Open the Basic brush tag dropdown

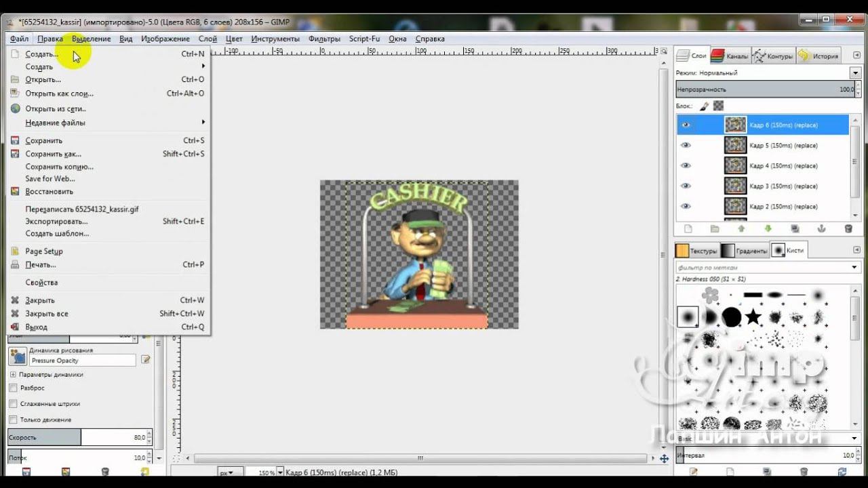click(x=855, y=439)
